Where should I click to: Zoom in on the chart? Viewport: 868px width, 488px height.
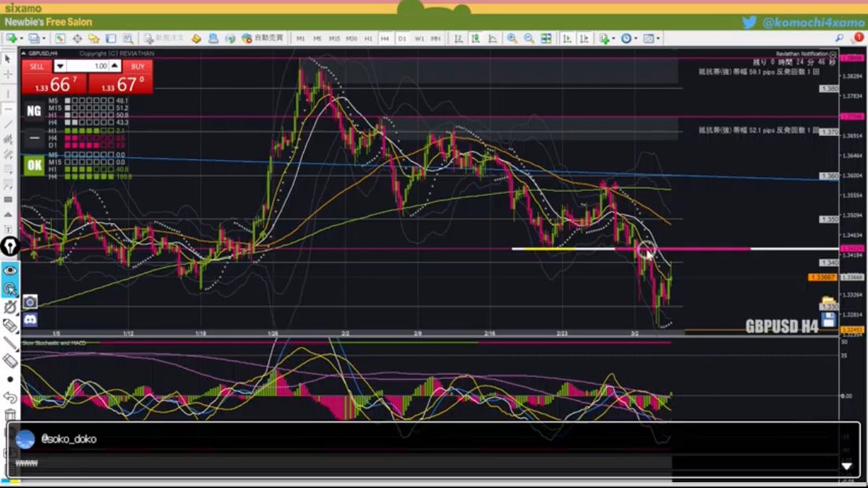pos(512,38)
